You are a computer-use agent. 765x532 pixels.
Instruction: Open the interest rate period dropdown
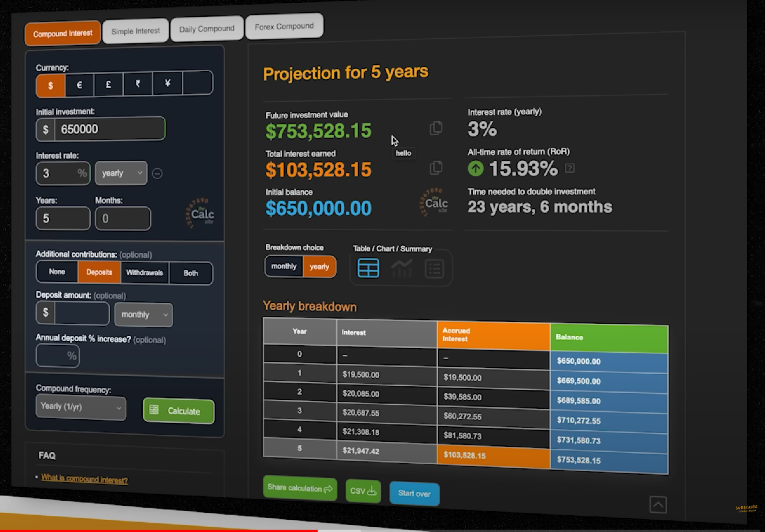(x=122, y=173)
